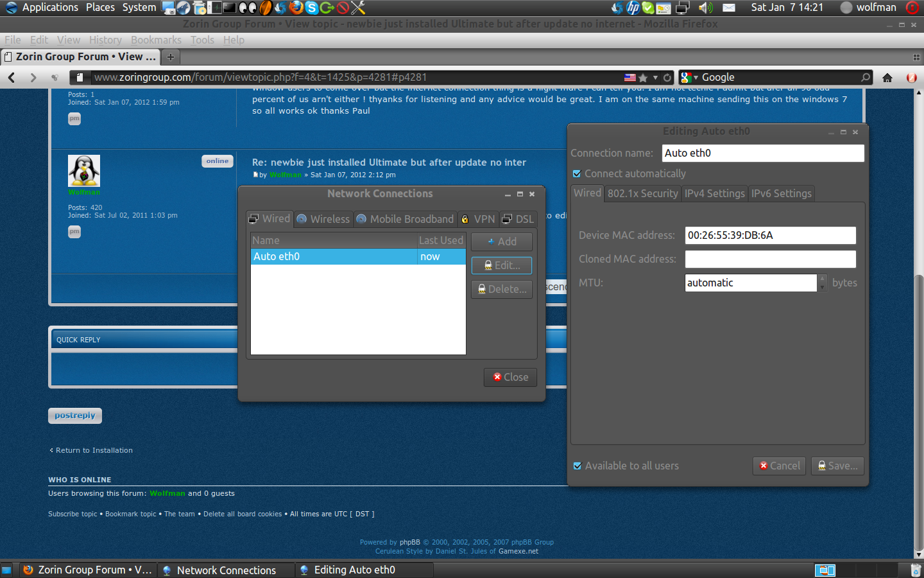Launch the terminal from top panel
The image size is (924, 578).
(x=230, y=8)
